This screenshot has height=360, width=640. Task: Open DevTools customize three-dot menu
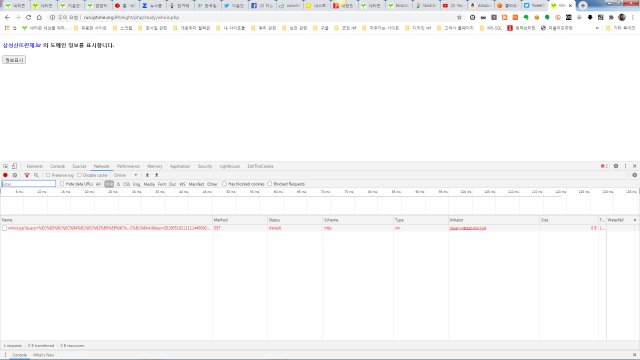point(625,166)
